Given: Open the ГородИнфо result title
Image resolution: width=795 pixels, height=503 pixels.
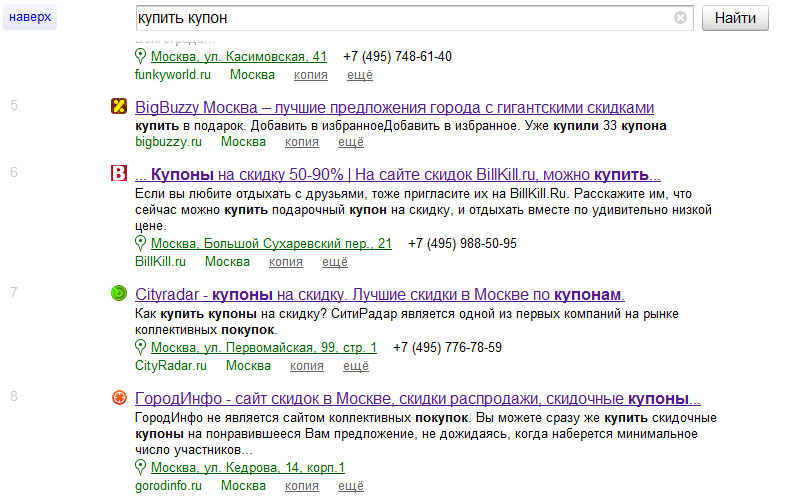Looking at the screenshot, I should (x=418, y=399).
